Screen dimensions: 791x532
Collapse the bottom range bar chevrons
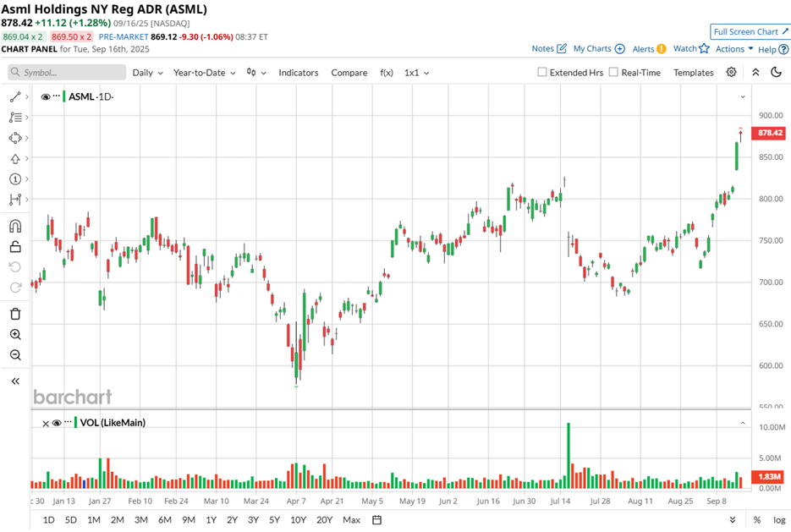coord(733,520)
